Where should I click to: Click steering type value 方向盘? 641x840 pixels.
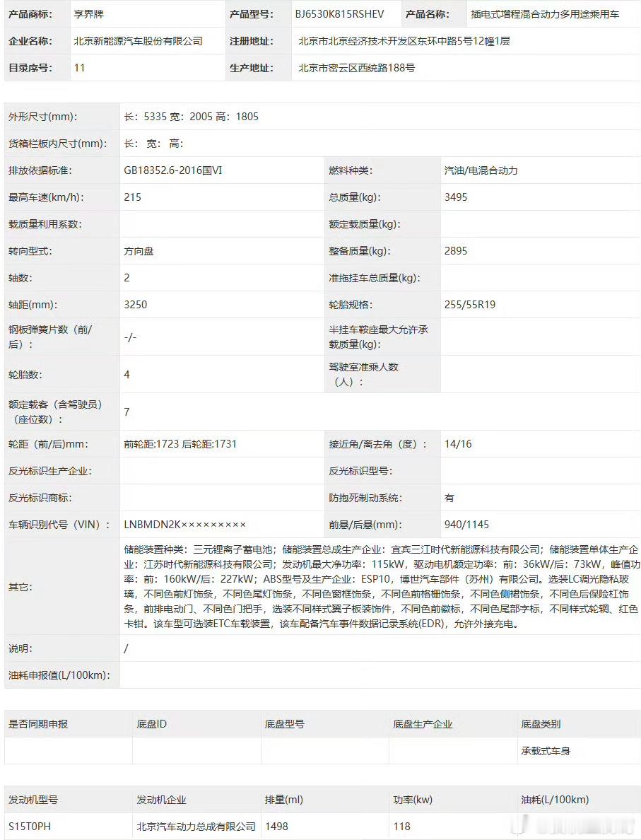(139, 251)
